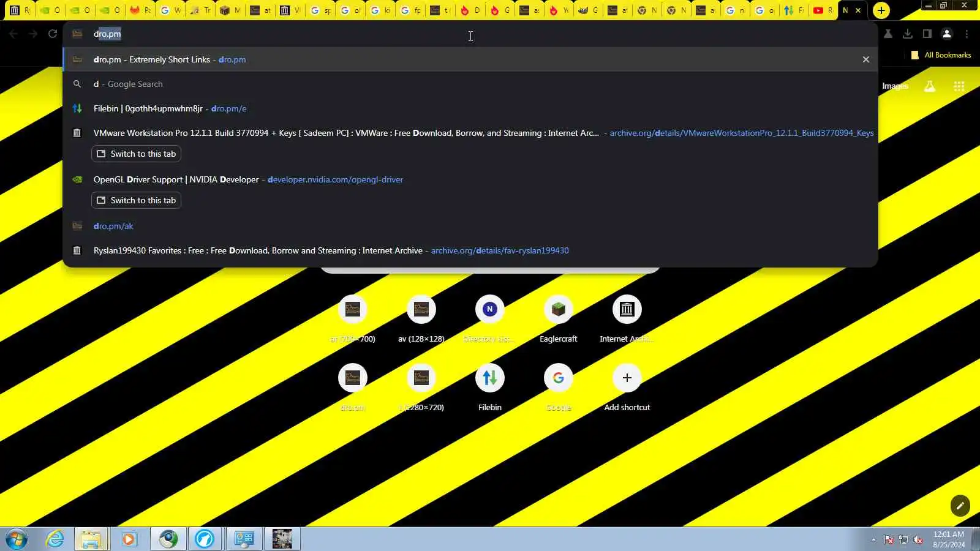Switch to the Minecraft block icon tab
Viewport: 980px width, 551px height.
pyautogui.click(x=230, y=10)
